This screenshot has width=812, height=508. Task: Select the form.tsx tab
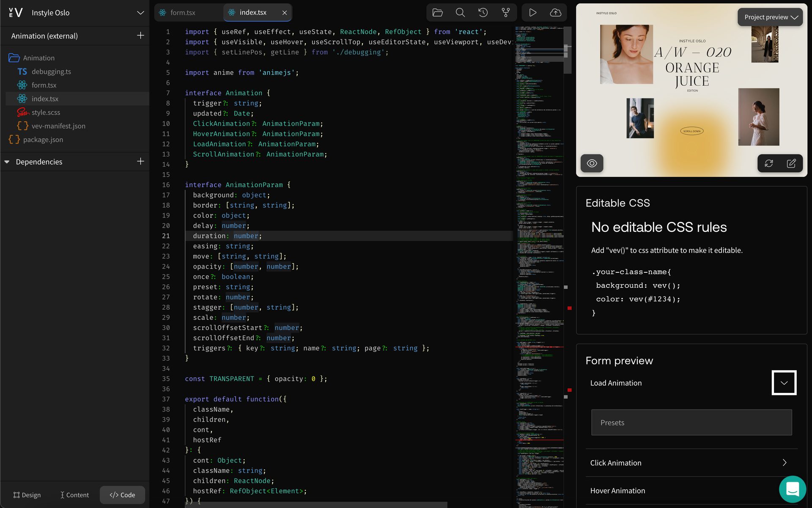[183, 12]
